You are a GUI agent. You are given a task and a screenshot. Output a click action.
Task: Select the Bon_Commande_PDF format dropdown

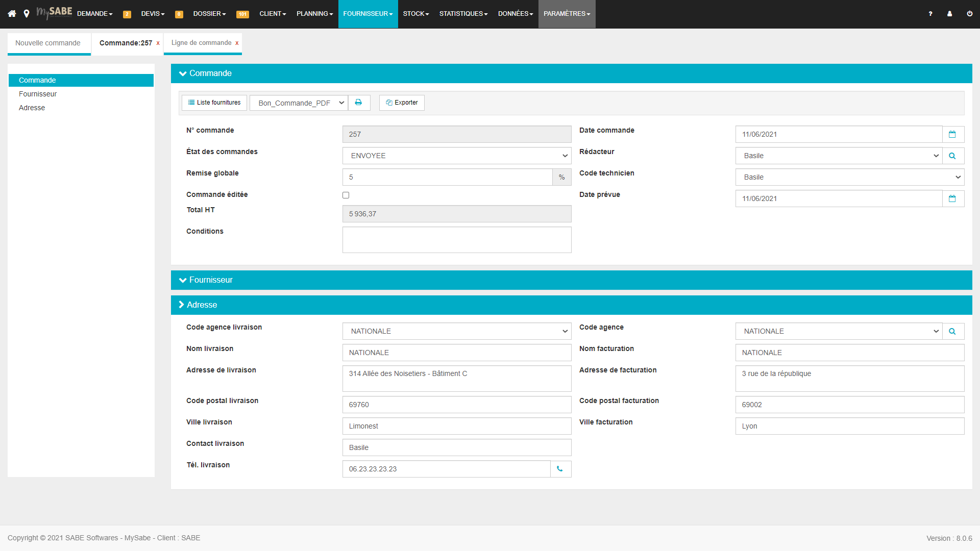point(298,102)
